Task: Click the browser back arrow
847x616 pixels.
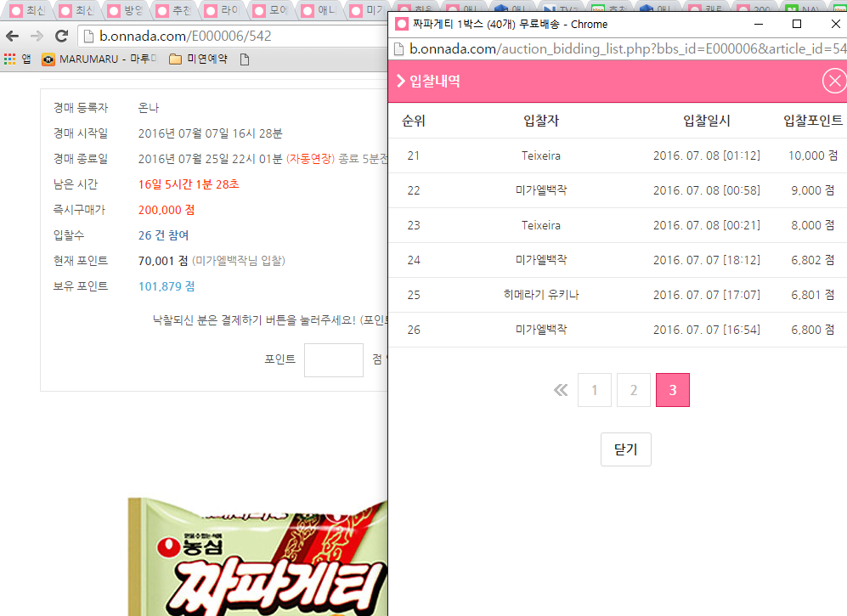Action: 13,37
